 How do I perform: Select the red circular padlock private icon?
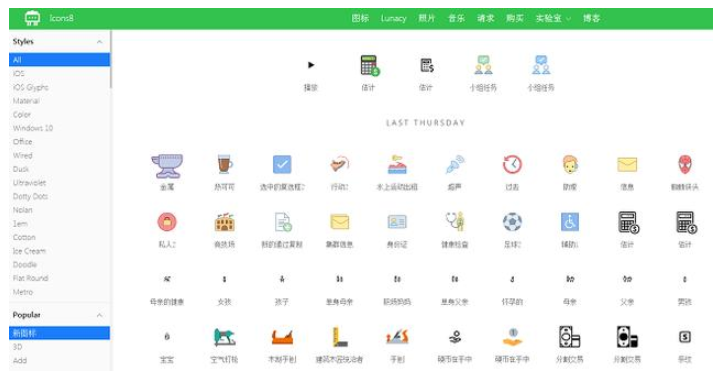click(167, 222)
